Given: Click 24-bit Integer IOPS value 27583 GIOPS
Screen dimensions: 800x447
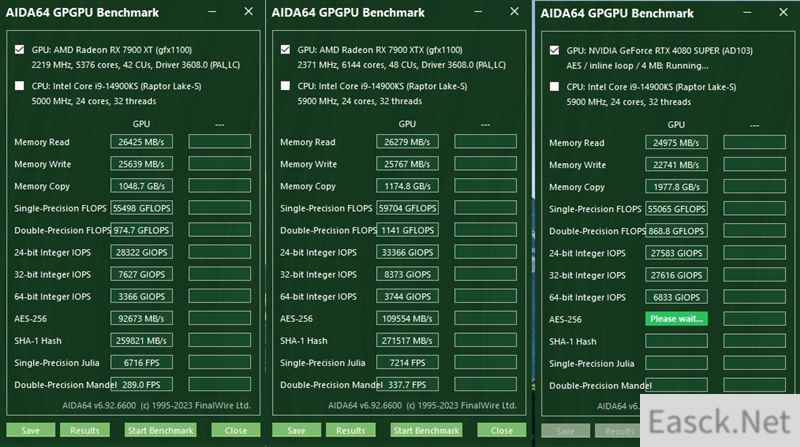Looking at the screenshot, I should coord(676,253).
